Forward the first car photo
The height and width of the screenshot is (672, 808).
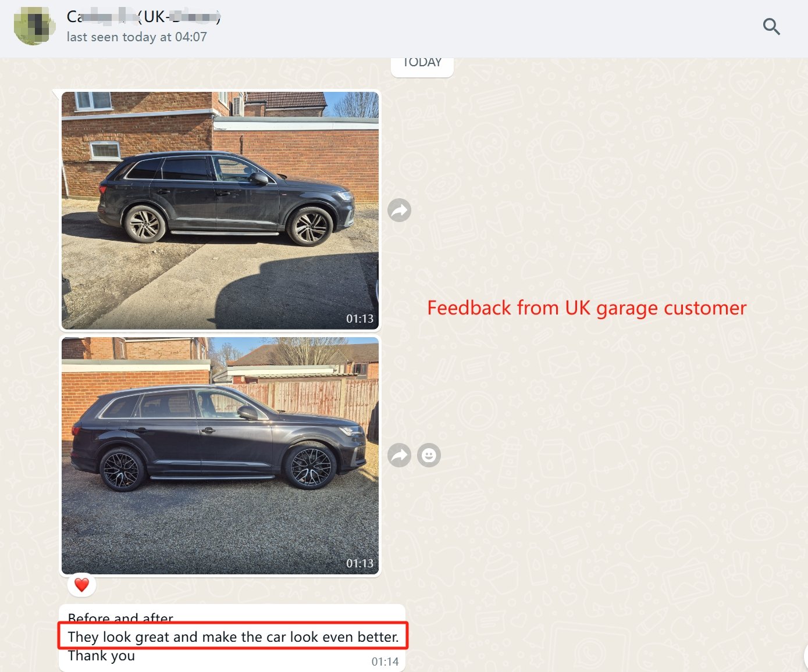(x=400, y=210)
